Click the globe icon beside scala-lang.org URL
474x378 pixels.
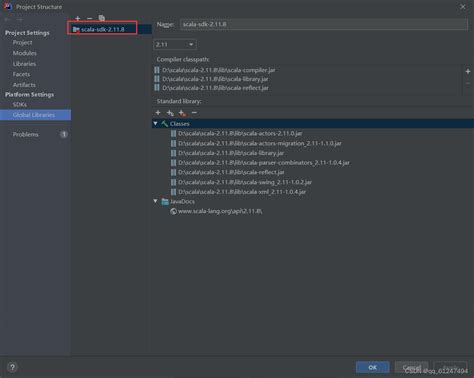[x=173, y=211]
